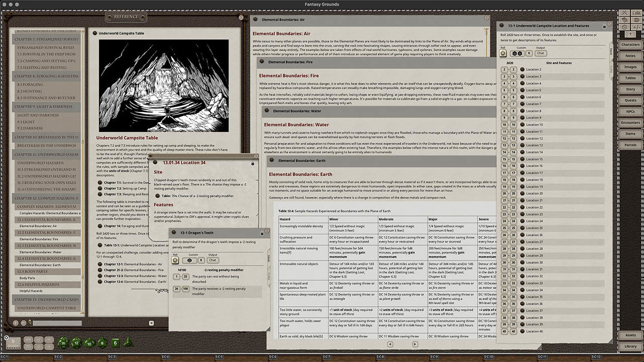Open the Chat output dropdown in the 13-1 window
The height and width of the screenshot is (362, 644).
point(540,53)
